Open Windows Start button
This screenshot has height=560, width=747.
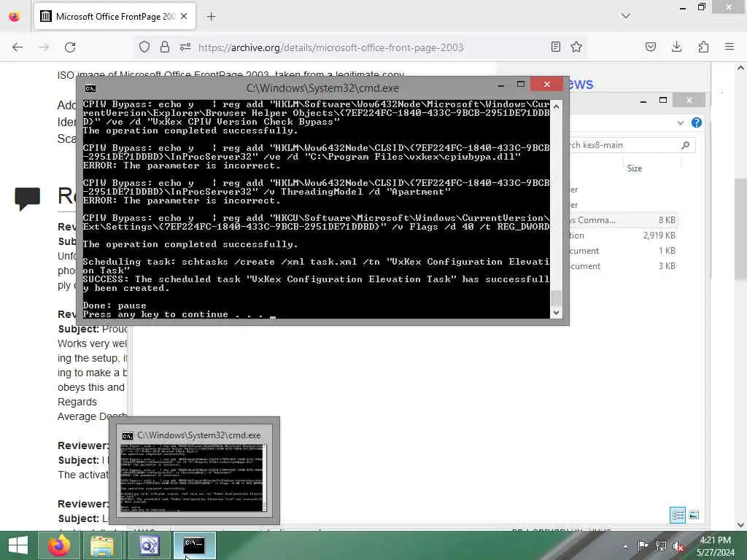[18, 545]
